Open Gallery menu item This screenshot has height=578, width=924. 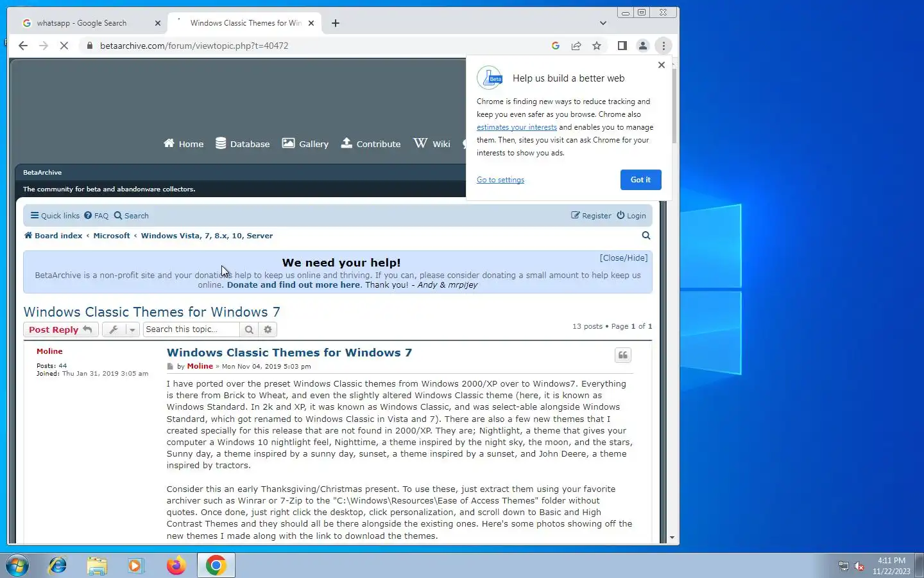click(x=305, y=143)
